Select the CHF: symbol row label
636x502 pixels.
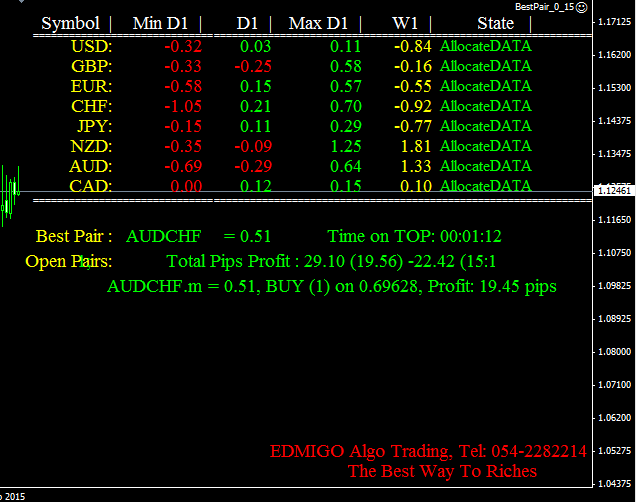92,106
